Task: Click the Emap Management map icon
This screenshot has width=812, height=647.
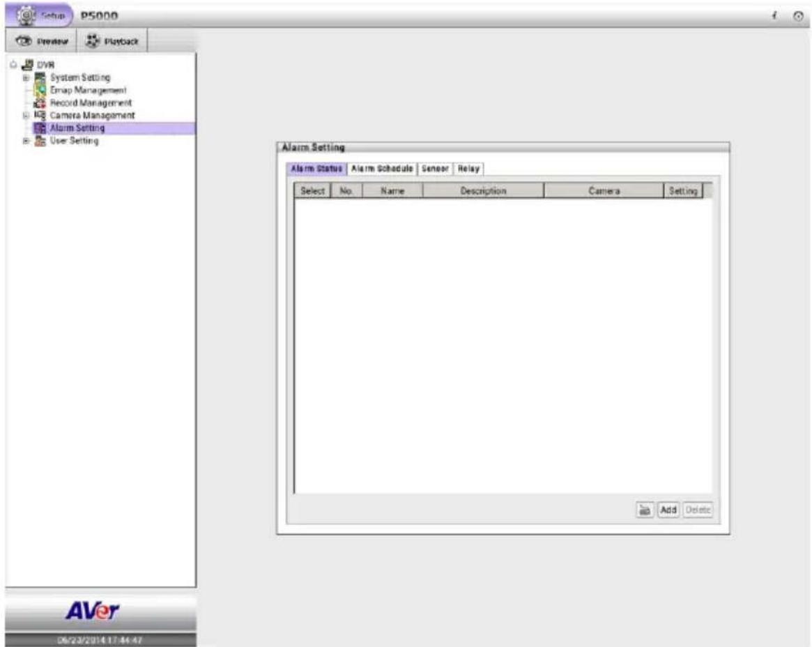Action: [x=40, y=90]
